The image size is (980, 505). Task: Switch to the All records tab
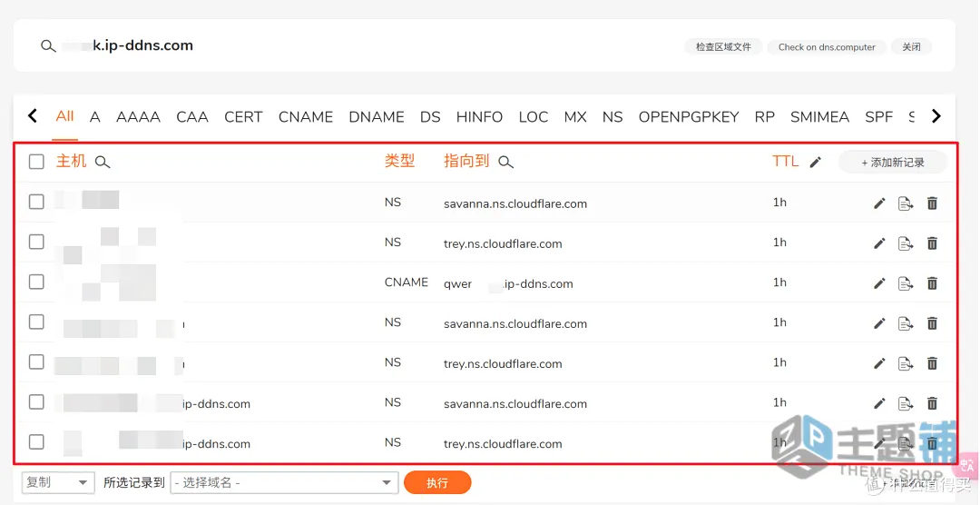pyautogui.click(x=64, y=116)
